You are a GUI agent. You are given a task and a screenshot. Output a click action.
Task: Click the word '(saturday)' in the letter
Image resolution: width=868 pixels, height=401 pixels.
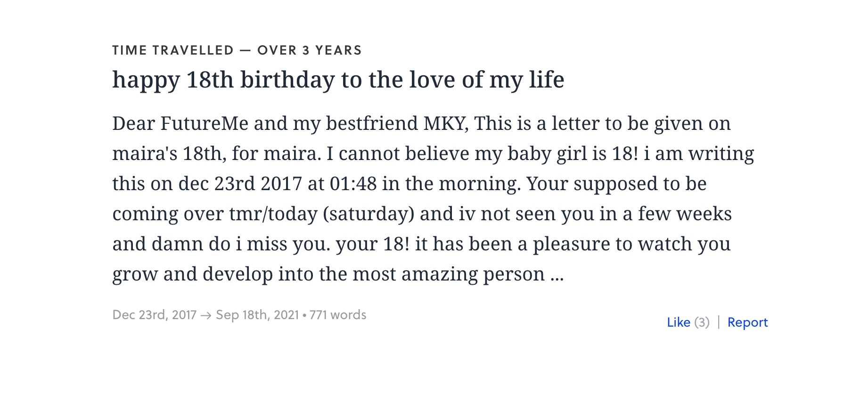(368, 214)
